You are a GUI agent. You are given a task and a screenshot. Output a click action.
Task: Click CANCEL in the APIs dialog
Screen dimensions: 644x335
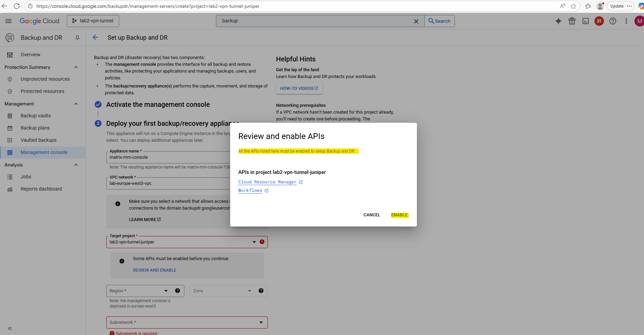pyautogui.click(x=372, y=215)
